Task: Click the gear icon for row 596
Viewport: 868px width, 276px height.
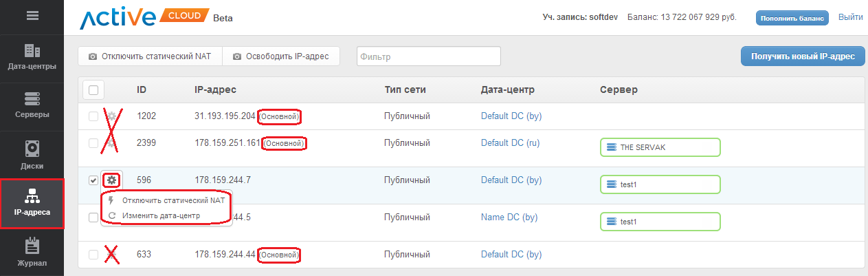Action: 111,180
